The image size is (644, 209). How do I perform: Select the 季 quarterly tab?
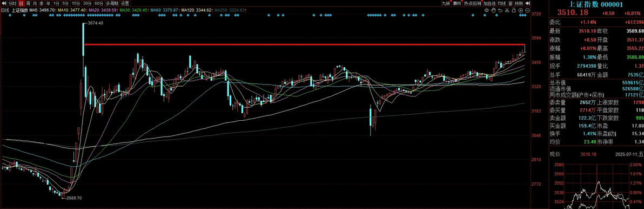(x=41, y=3)
